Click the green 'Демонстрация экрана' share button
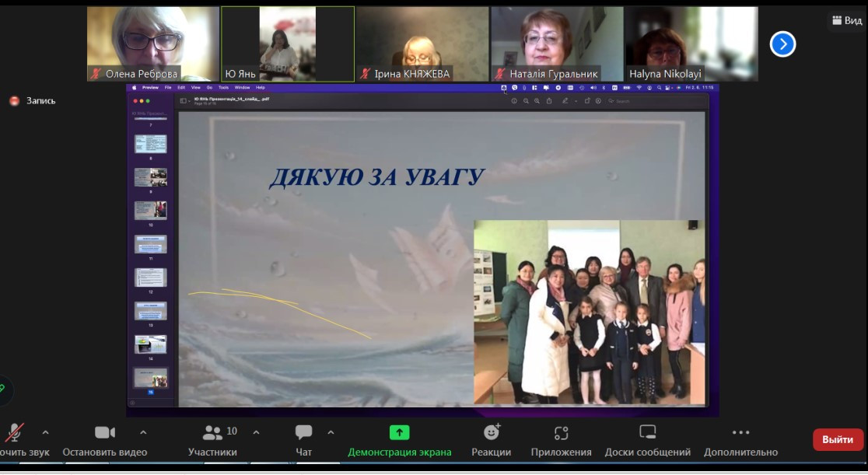 (x=399, y=433)
